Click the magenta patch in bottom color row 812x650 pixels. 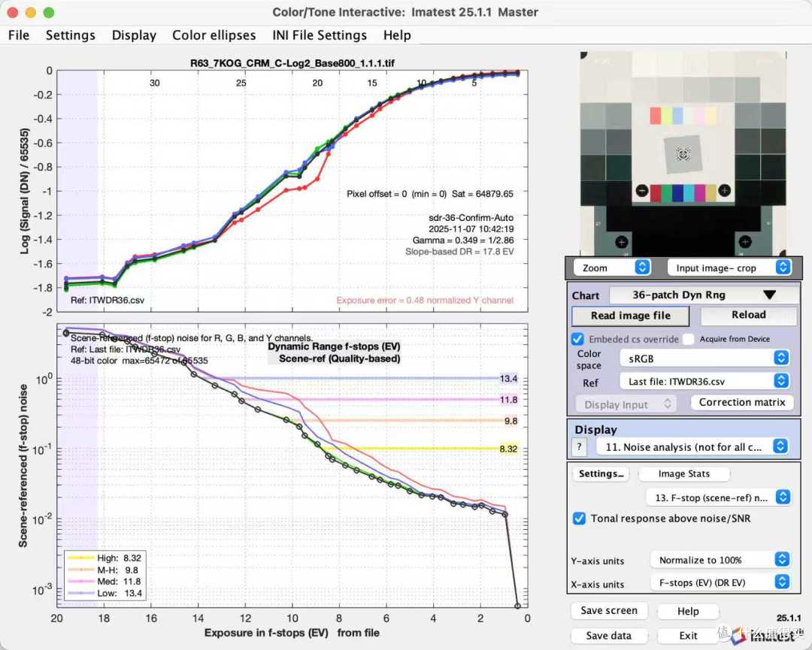(x=700, y=194)
